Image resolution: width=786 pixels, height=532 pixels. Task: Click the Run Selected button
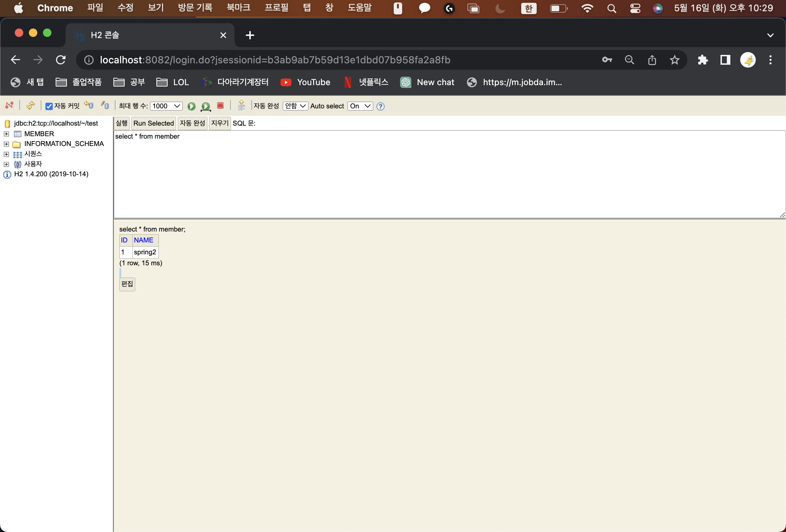154,123
